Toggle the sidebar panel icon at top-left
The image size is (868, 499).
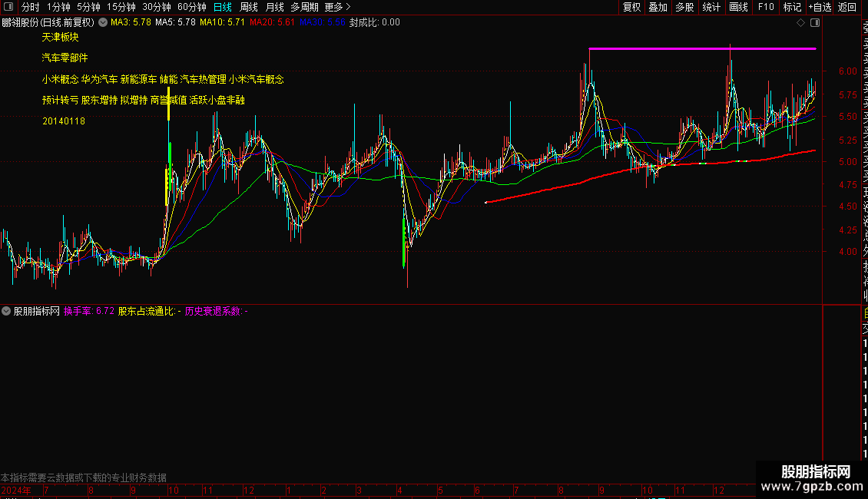[x=8, y=7]
